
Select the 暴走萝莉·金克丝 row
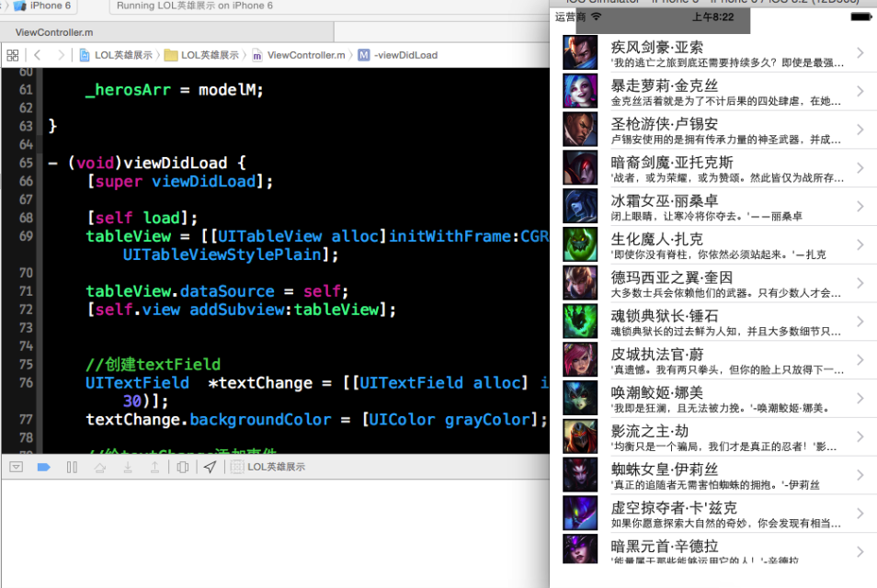coord(713,91)
